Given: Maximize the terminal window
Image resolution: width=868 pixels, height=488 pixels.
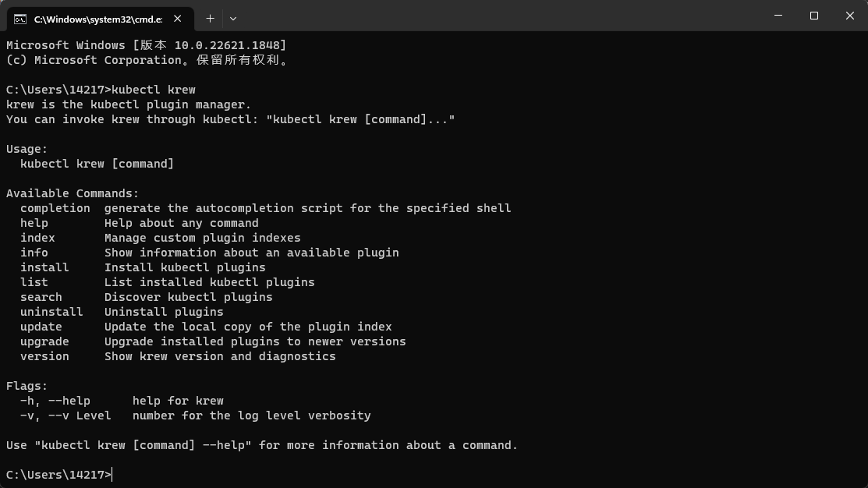Looking at the screenshot, I should (813, 16).
